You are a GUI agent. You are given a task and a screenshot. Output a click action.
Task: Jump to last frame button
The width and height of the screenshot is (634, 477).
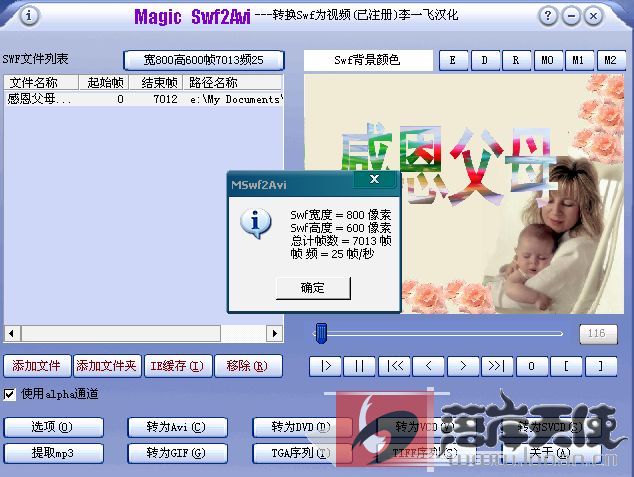pyautogui.click(x=497, y=366)
